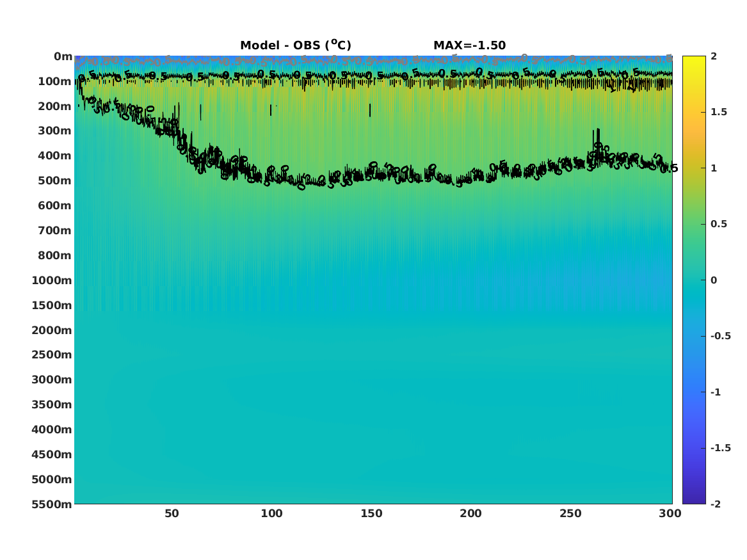Click the '4500m' depth axis label
747x560 pixels.
(52, 455)
